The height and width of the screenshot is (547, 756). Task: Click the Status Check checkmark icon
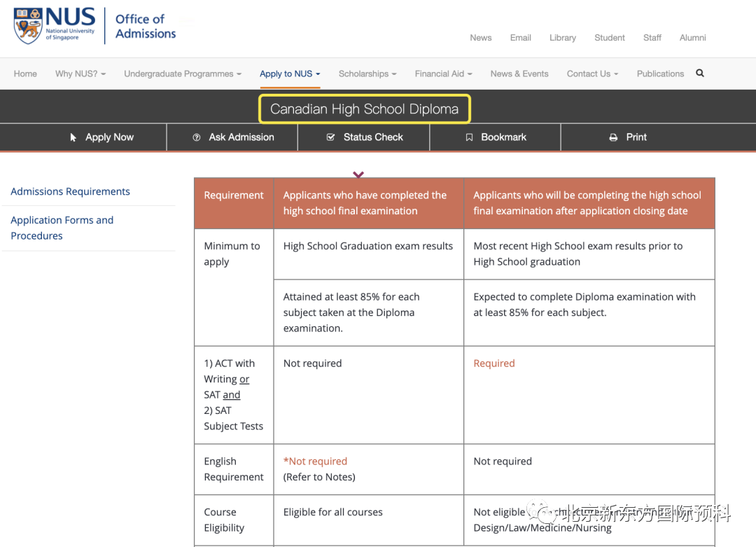pyautogui.click(x=331, y=137)
